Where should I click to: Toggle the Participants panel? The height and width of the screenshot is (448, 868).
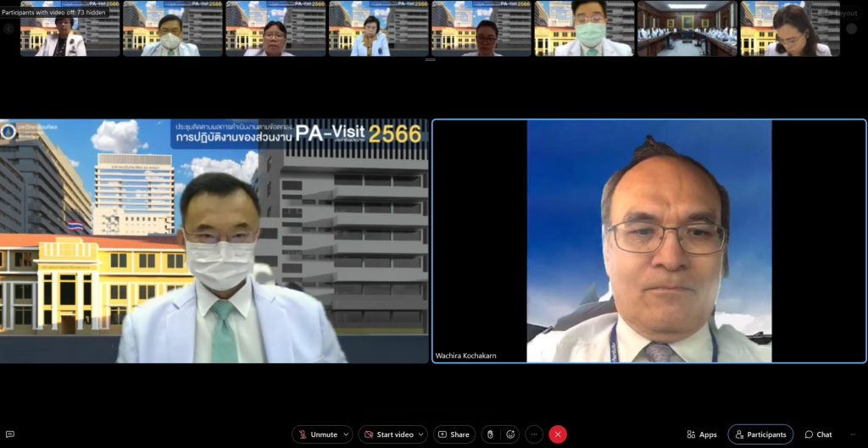coord(759,434)
